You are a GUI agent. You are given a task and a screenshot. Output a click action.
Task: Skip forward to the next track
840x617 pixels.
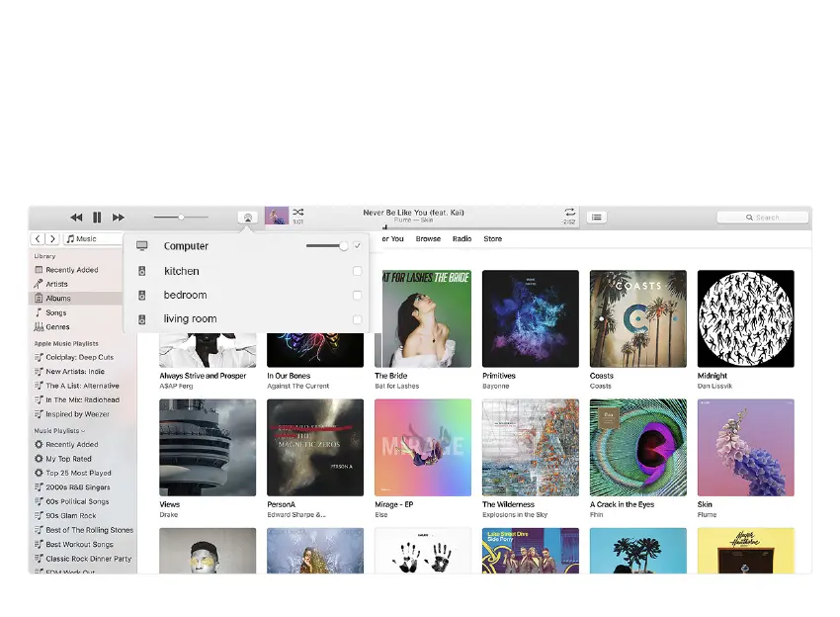[x=118, y=218]
